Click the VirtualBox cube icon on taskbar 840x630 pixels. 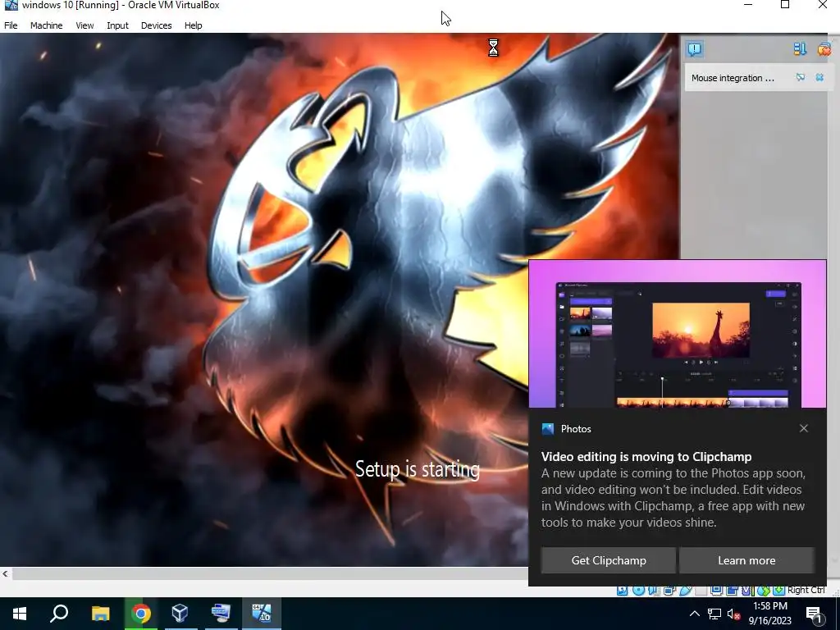pyautogui.click(x=180, y=614)
